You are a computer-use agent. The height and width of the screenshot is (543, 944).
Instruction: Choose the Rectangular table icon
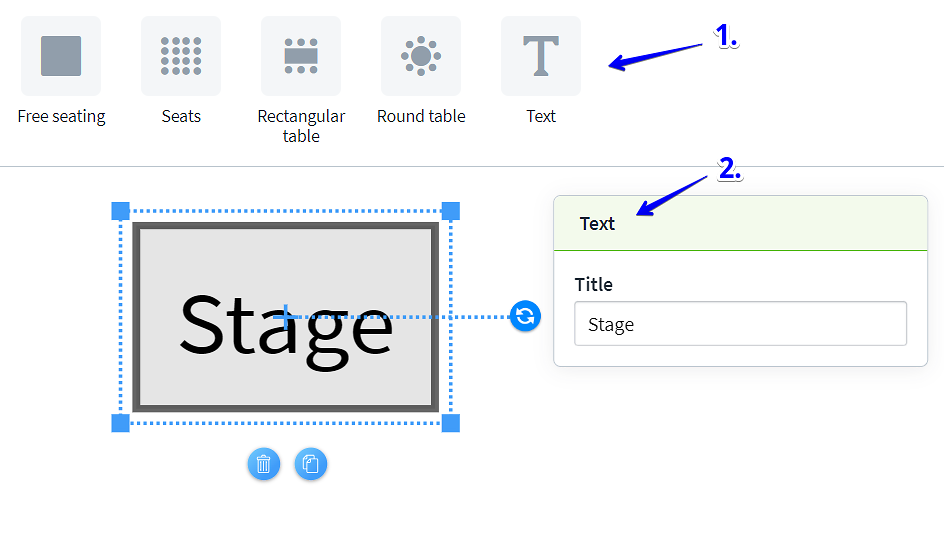click(x=301, y=56)
